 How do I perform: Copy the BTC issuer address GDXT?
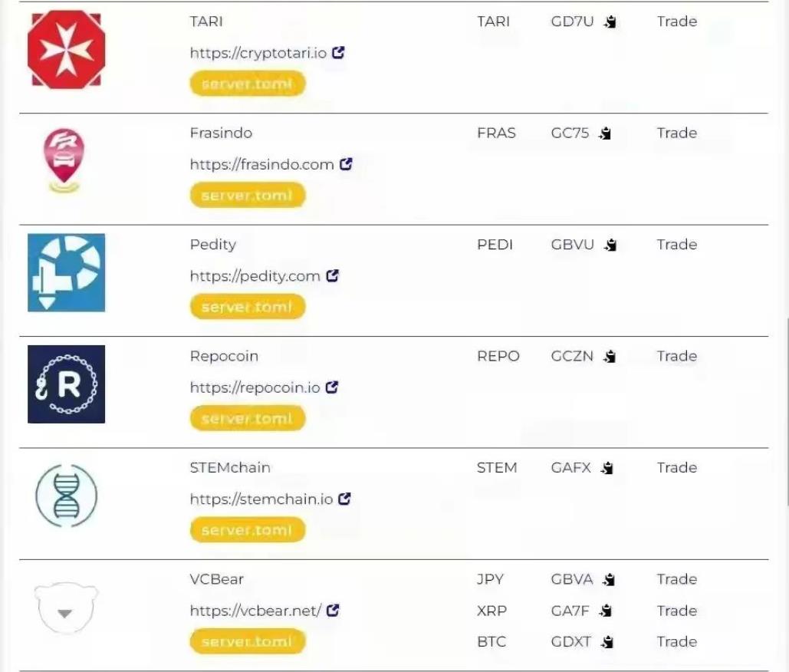(x=607, y=642)
